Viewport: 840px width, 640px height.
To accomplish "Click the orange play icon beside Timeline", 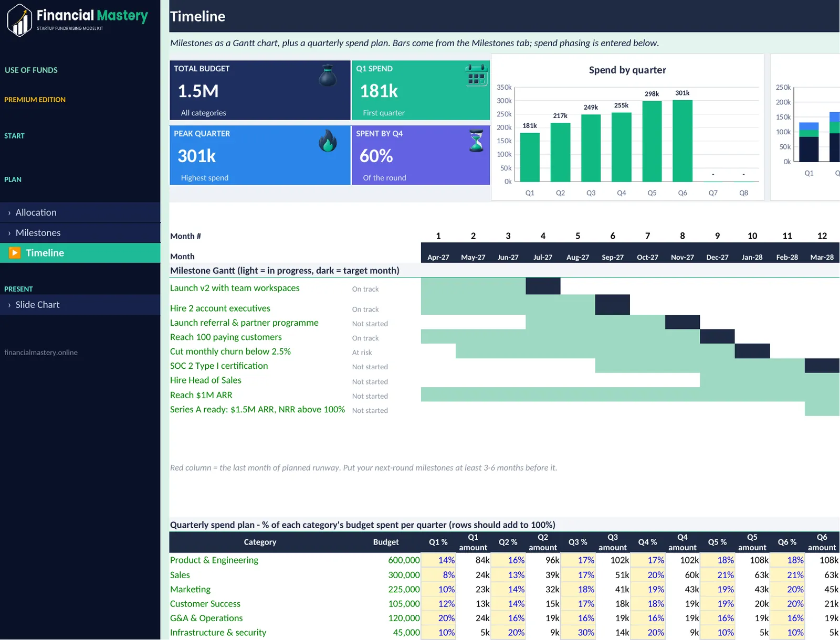I will [15, 253].
